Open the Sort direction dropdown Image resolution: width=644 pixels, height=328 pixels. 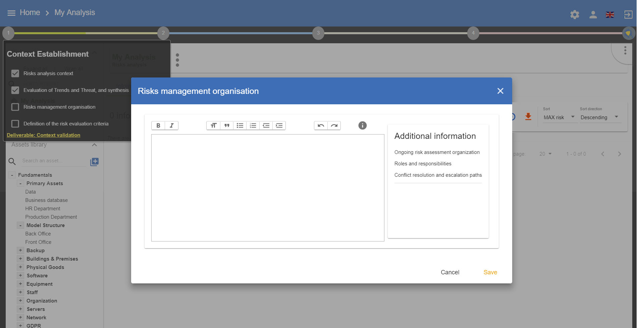600,117
